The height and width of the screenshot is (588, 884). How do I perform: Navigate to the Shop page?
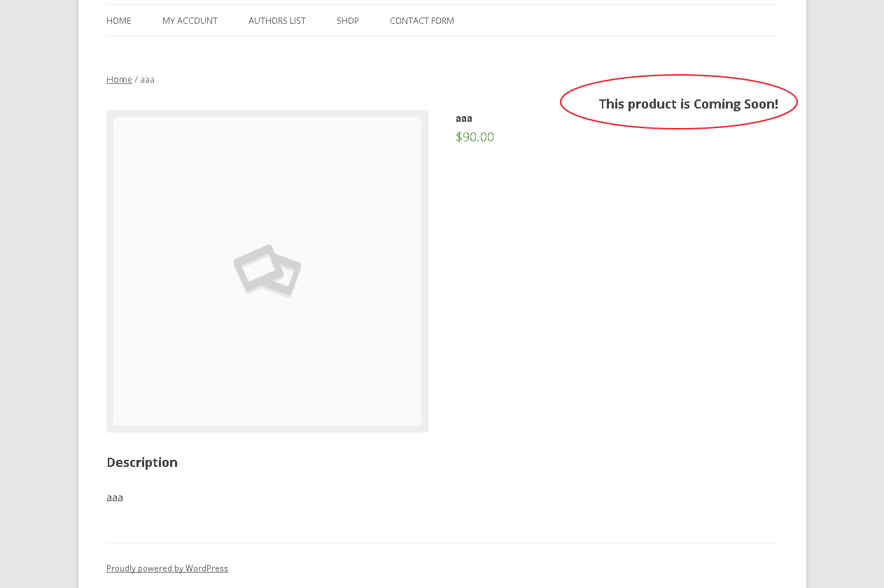(x=348, y=20)
